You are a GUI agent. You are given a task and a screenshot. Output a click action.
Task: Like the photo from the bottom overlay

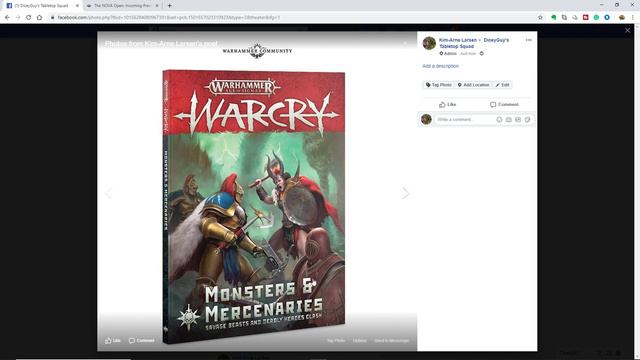113,340
